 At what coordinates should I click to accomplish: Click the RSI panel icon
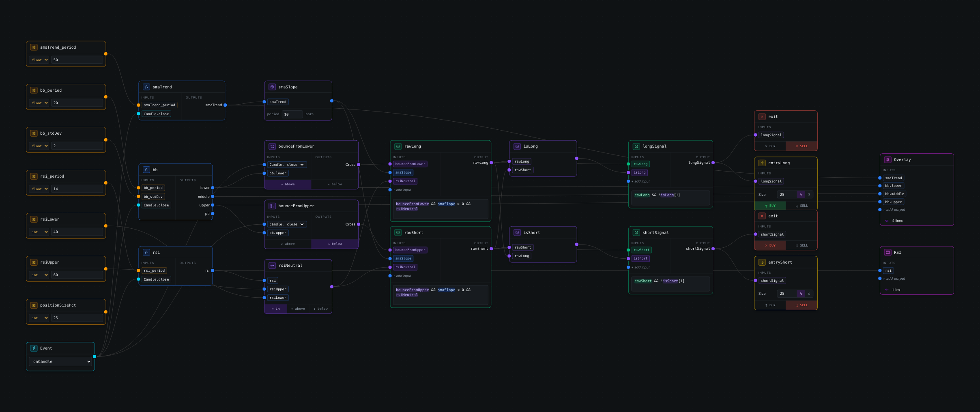point(888,253)
